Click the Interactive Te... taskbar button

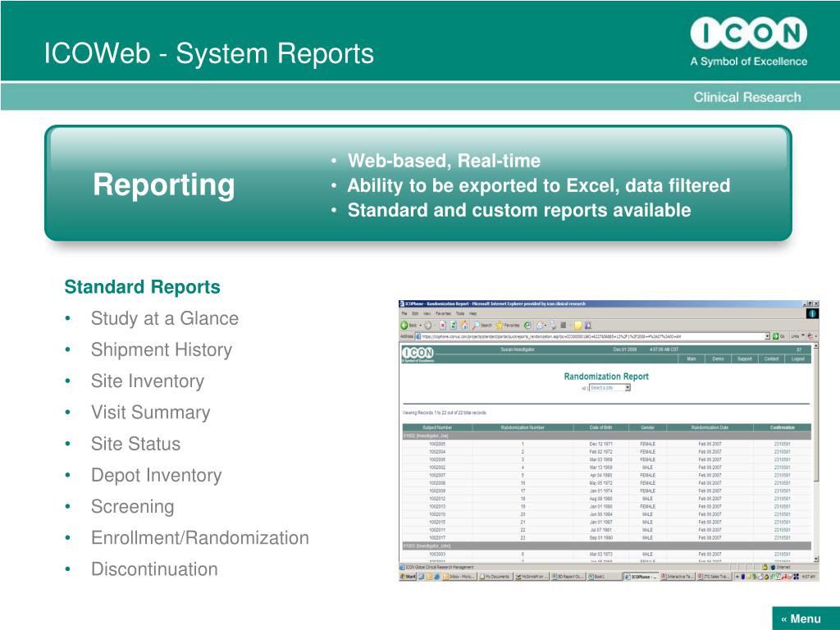(677, 577)
